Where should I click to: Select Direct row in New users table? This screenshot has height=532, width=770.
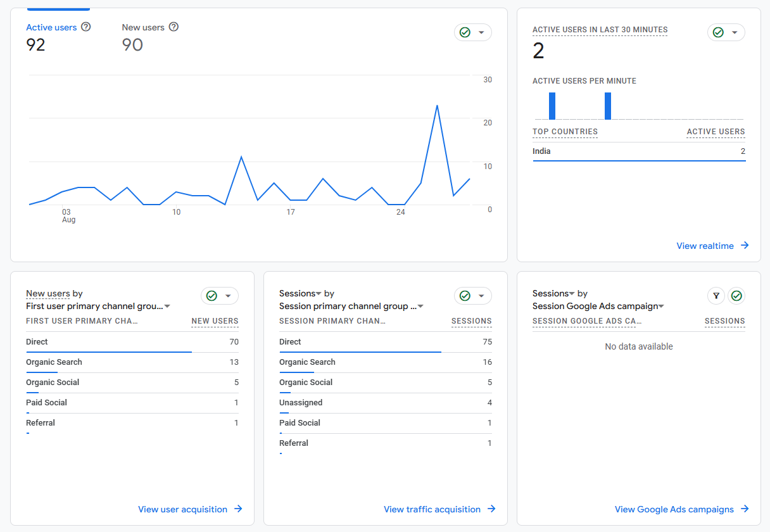[x=132, y=342]
